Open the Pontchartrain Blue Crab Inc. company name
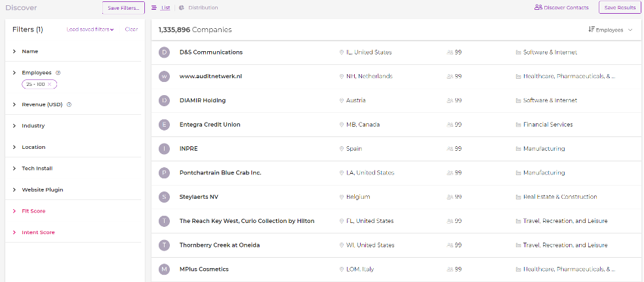Image resolution: width=644 pixels, height=282 pixels. click(220, 173)
